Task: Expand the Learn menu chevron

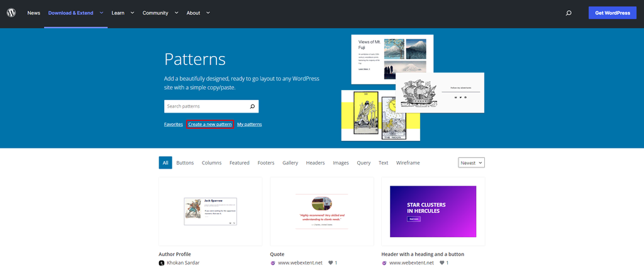Action: click(132, 13)
